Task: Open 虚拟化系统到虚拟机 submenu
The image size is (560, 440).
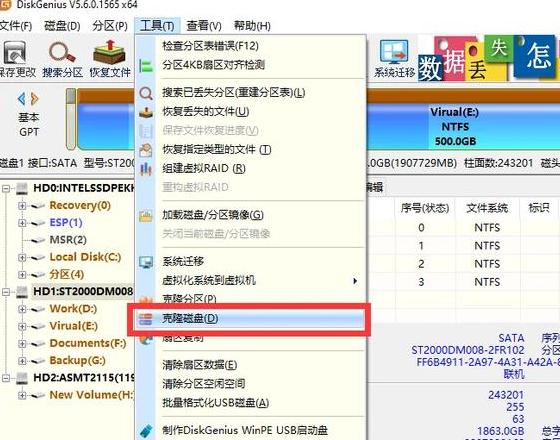Action: [x=250, y=280]
